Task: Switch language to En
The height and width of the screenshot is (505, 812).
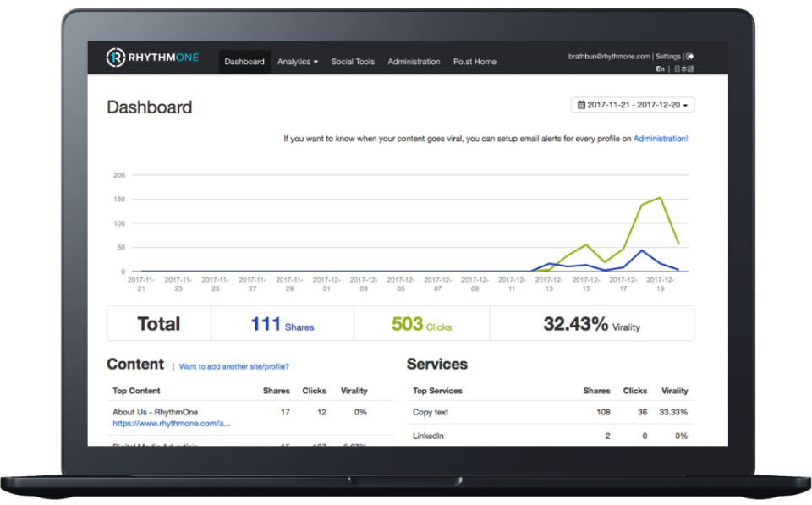Action: click(x=661, y=69)
